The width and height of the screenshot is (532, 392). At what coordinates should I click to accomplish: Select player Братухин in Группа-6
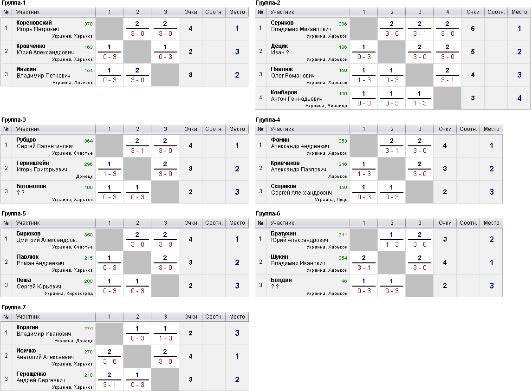click(283, 234)
